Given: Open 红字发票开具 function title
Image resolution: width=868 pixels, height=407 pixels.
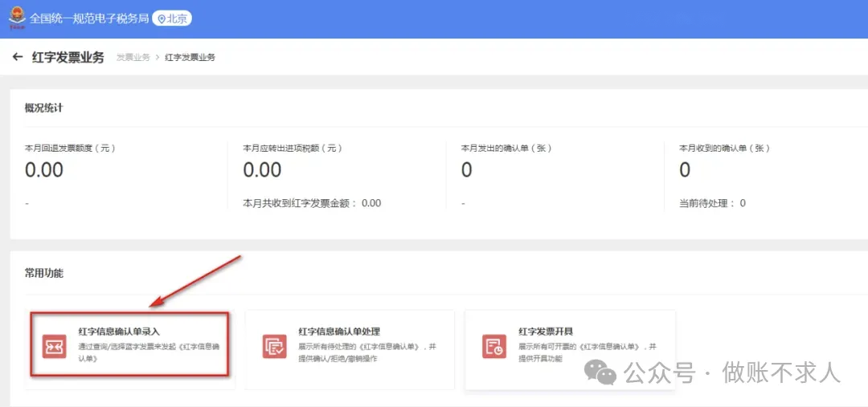Looking at the screenshot, I should click(x=545, y=332).
